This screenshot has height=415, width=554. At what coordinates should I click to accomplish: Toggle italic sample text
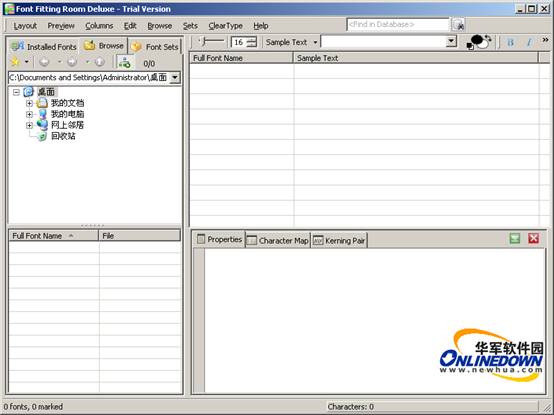[529, 42]
